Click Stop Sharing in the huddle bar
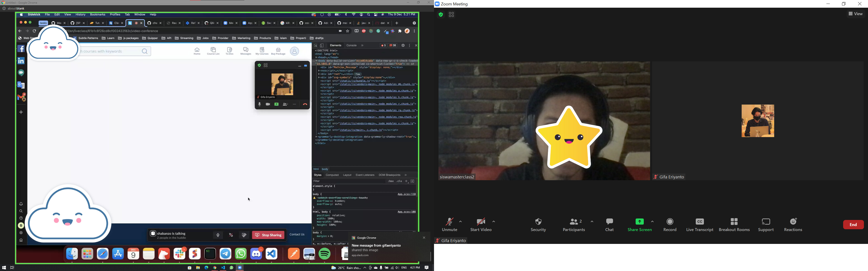The height and width of the screenshot is (271, 868). [268, 235]
